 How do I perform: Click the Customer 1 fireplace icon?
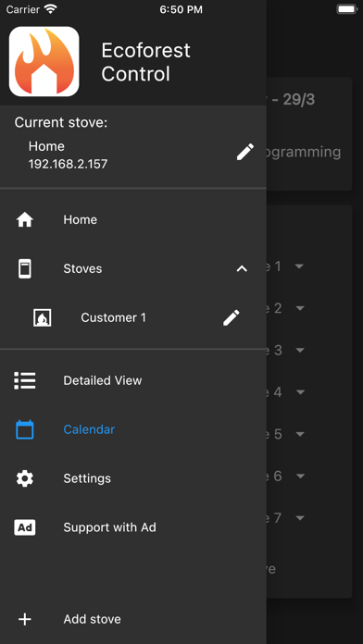coord(43,317)
